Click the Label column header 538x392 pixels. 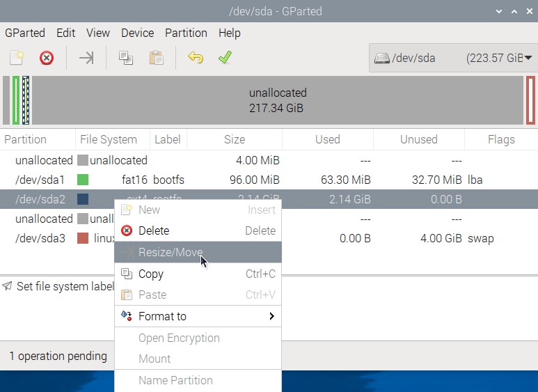(168, 140)
